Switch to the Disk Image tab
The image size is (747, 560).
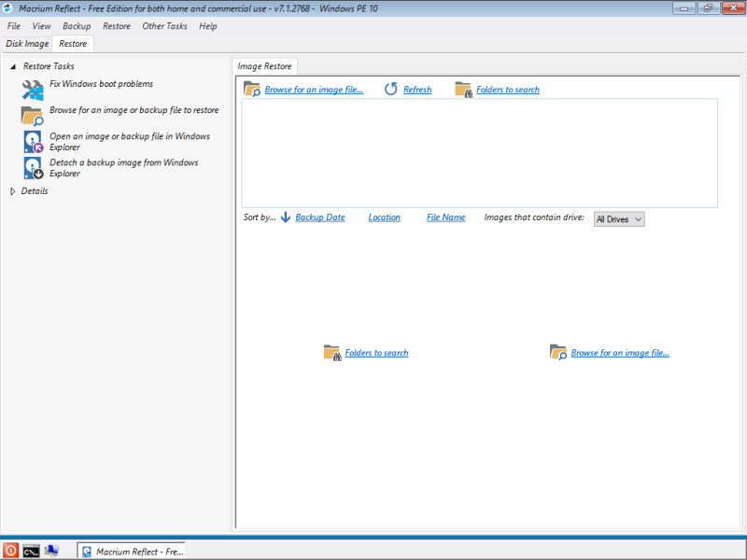coord(27,44)
